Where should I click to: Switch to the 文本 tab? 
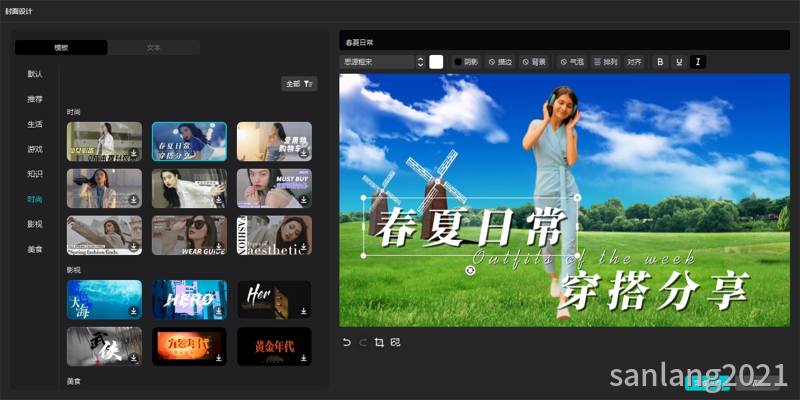pos(154,47)
